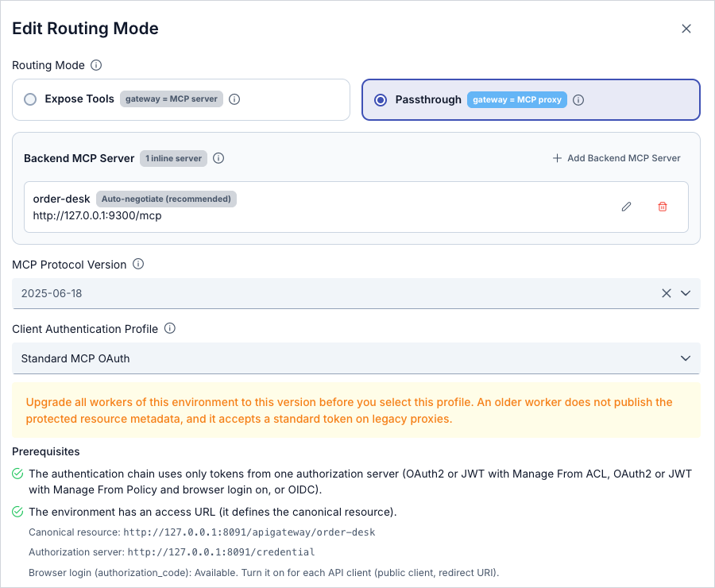Click the Edit Routing Mode title

pos(85,29)
